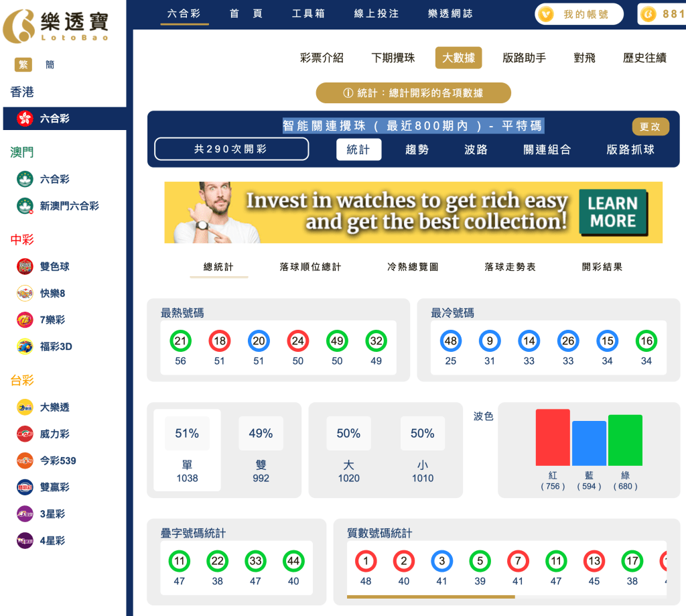The image size is (686, 616).
Task: Expand the 我的帳號 account menu
Action: (579, 13)
